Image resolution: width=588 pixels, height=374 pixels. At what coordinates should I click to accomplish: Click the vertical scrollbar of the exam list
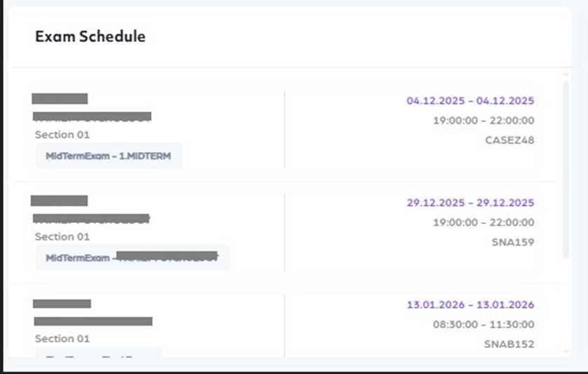click(566, 168)
